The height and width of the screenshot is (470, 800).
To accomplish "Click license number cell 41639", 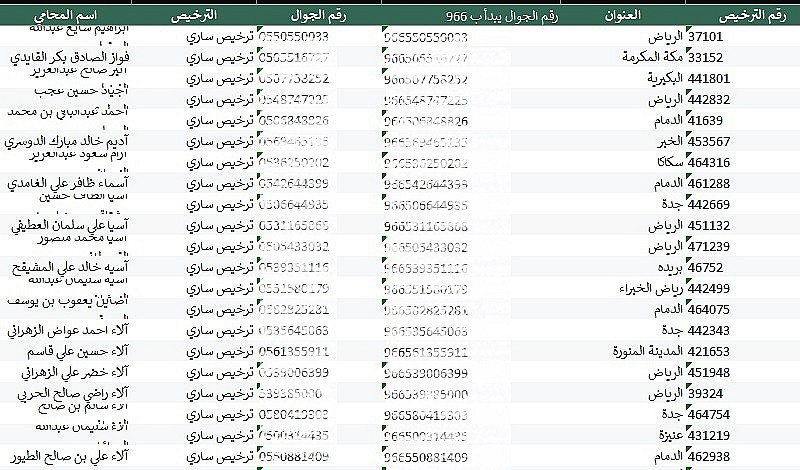I will point(706,120).
